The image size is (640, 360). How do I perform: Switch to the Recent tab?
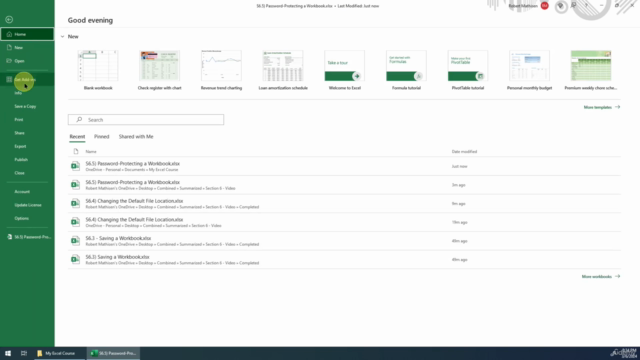(x=77, y=137)
